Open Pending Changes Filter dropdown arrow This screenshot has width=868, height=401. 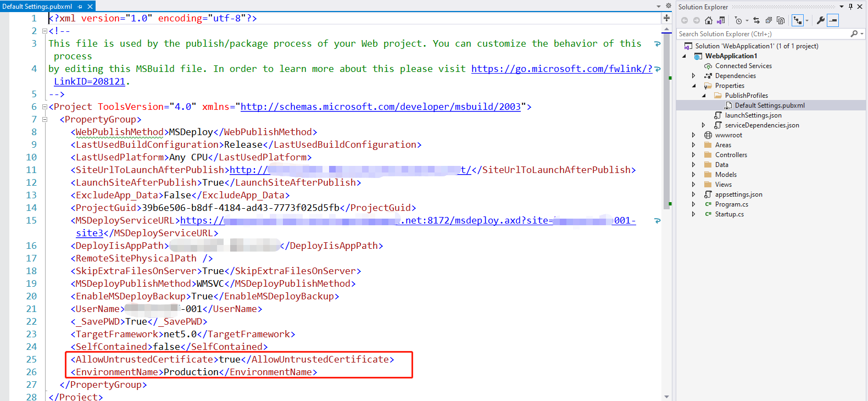[x=747, y=20]
